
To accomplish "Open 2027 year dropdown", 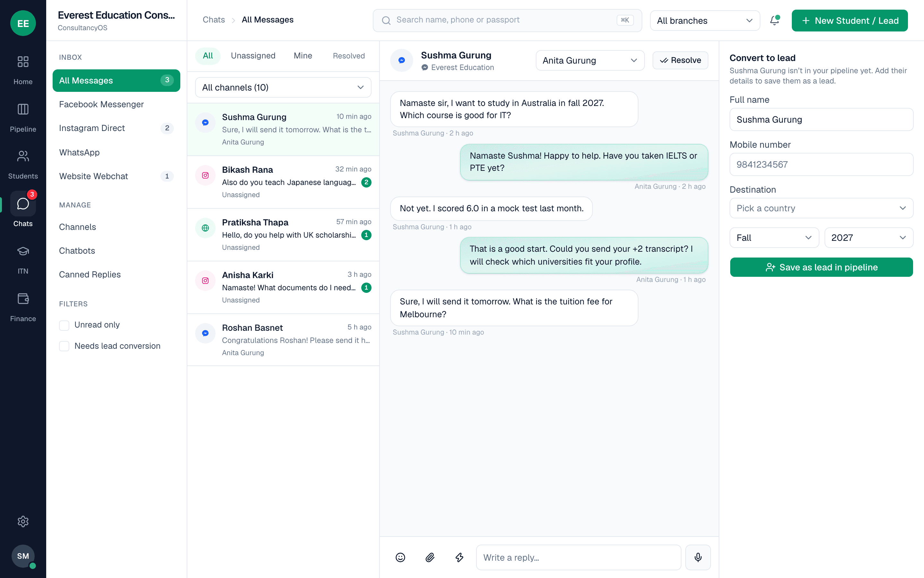I will (868, 238).
